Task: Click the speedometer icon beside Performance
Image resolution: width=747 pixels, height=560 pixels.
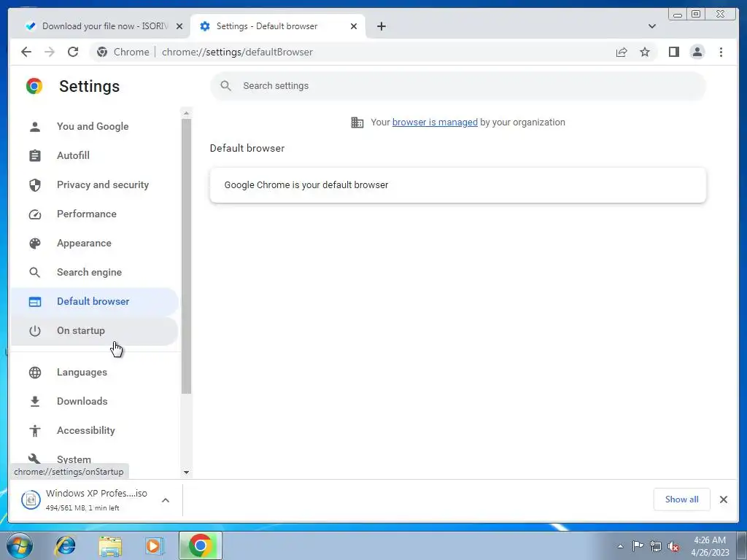Action: (35, 214)
